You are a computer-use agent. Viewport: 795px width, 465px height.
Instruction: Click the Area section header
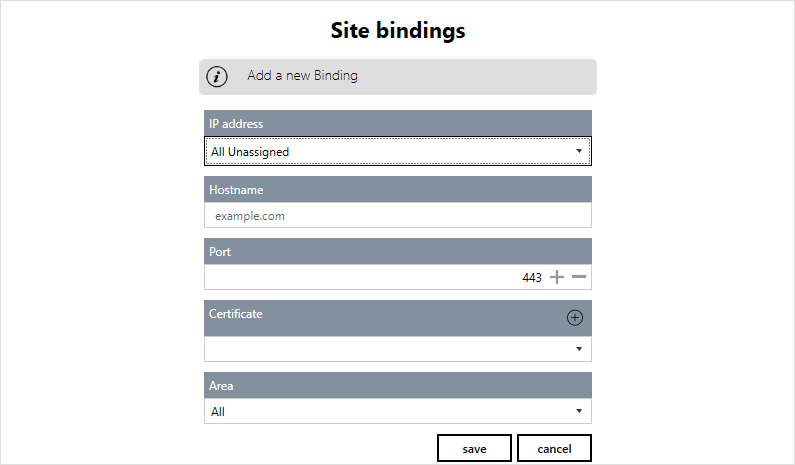(221, 386)
